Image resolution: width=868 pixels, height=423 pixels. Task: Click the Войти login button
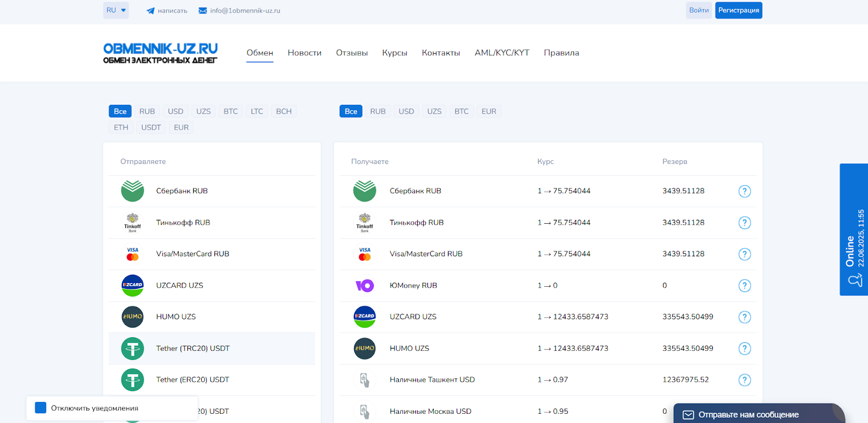(699, 10)
